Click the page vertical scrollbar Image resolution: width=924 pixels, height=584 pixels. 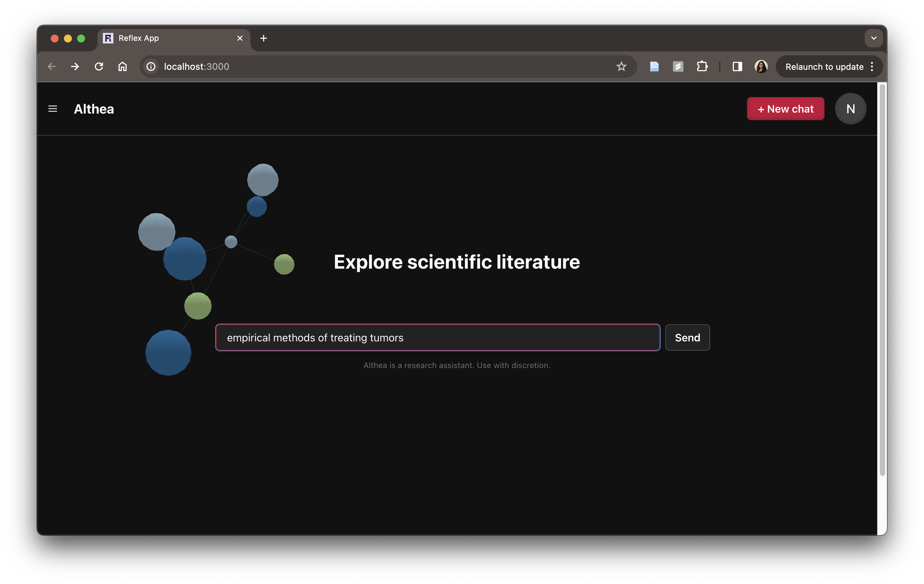coord(882,280)
